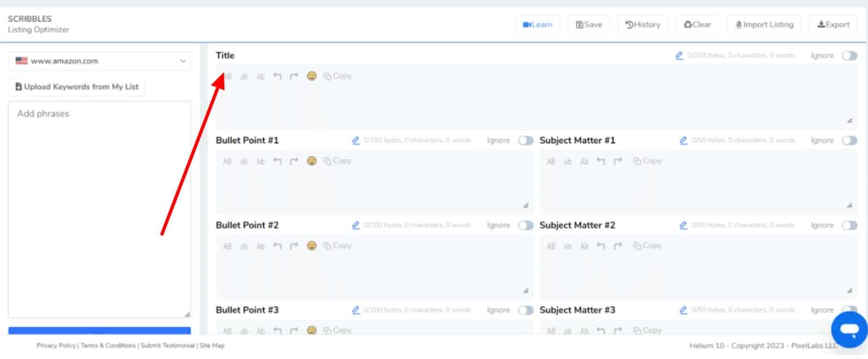868x359 pixels.
Task: Click resize handle of Title text area
Action: click(849, 120)
